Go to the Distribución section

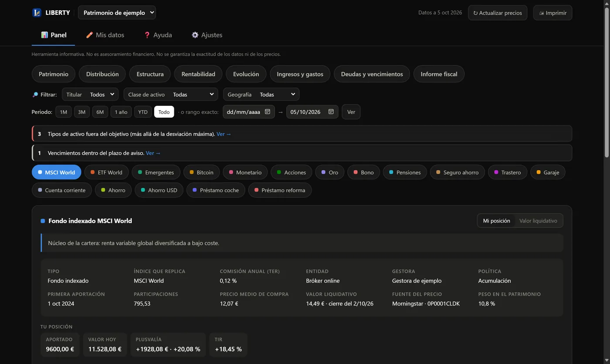coord(102,74)
